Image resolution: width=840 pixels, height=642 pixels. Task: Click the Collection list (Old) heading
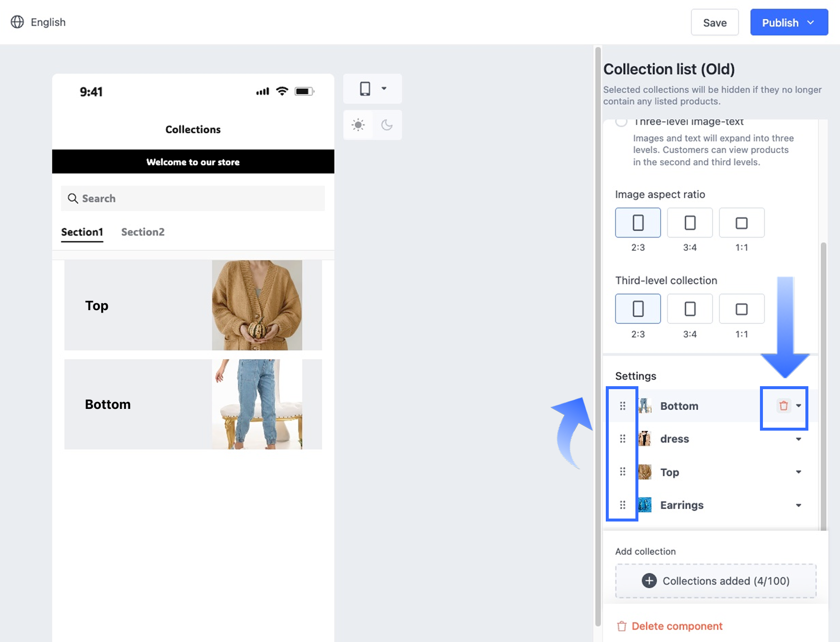669,69
